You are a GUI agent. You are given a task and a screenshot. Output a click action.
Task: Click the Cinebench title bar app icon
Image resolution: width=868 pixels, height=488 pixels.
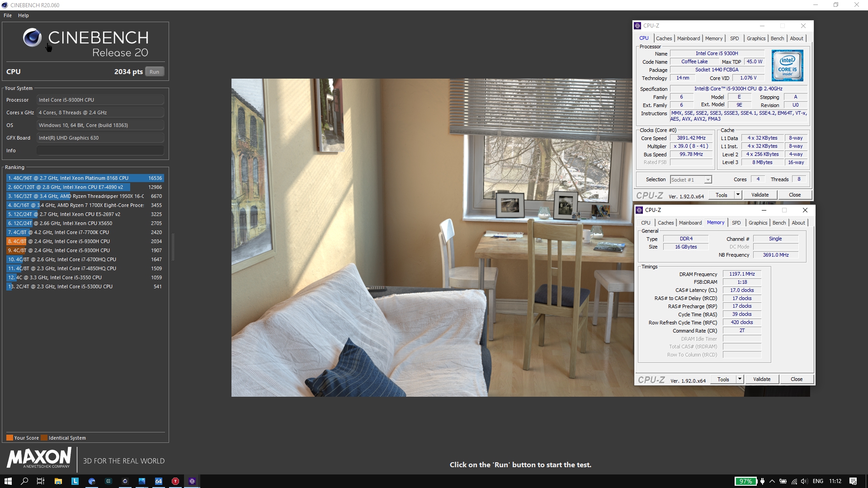pos(5,5)
